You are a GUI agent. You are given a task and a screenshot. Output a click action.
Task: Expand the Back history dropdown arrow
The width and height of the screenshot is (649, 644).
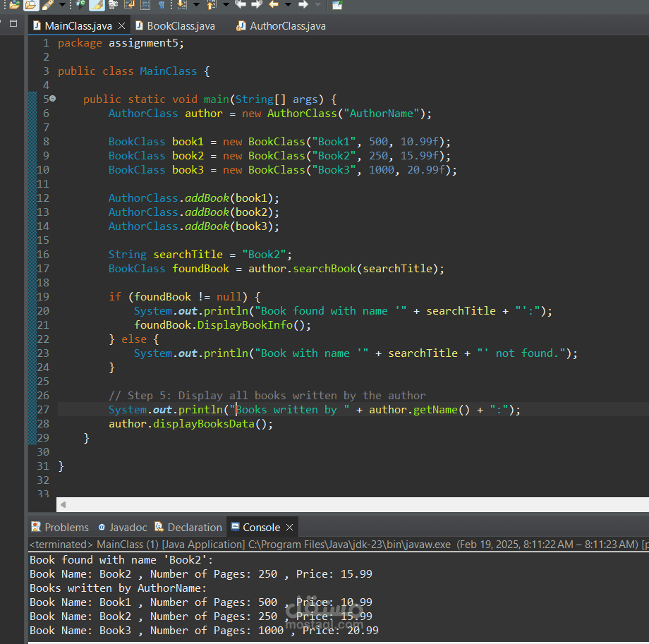tap(287, 5)
